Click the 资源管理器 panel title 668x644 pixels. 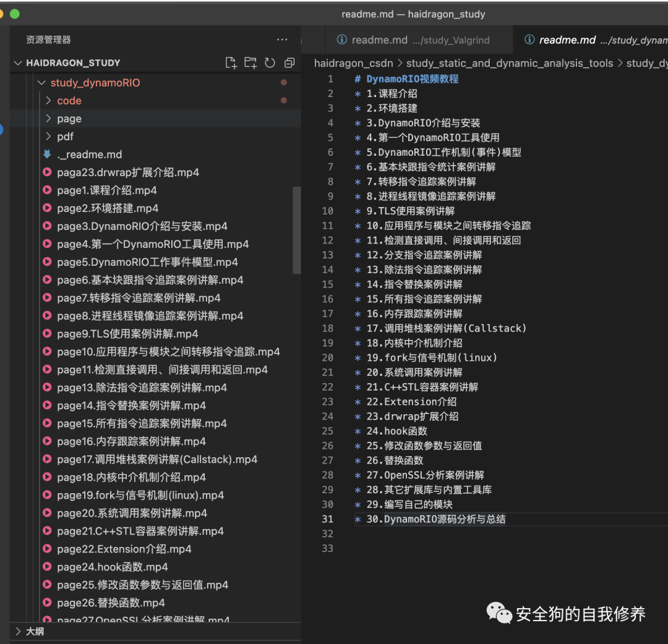click(49, 40)
